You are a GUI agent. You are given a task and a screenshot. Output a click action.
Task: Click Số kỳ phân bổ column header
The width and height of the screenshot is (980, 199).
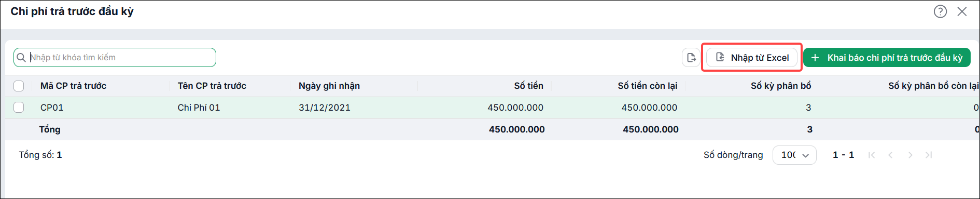[x=781, y=86]
